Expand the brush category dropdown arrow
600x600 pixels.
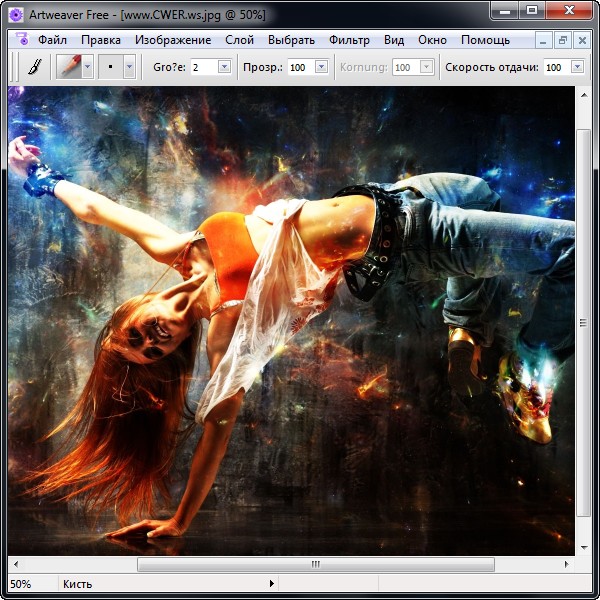coord(88,67)
